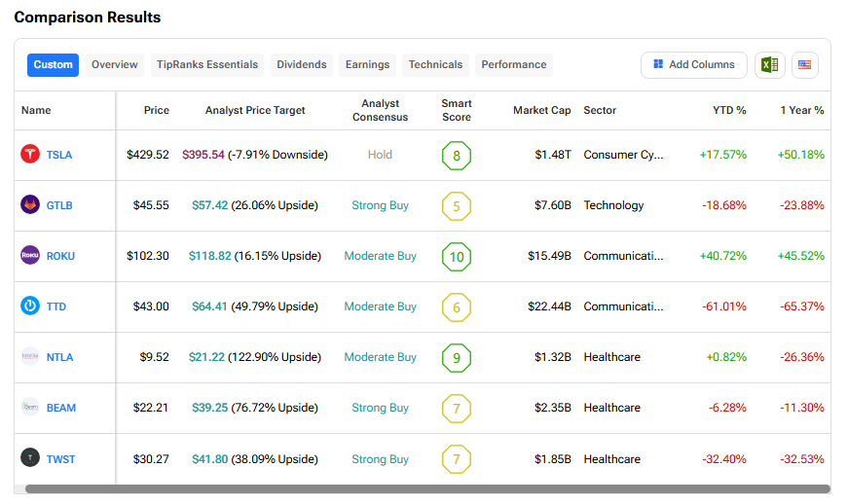
Task: Open the US flag country selector
Action: 804,65
